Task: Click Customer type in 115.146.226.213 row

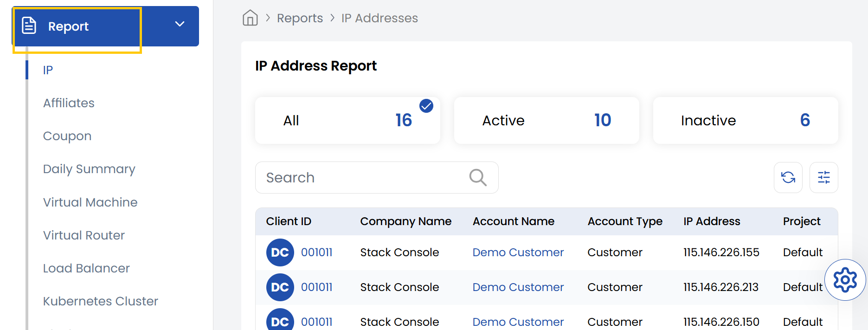Action: pyautogui.click(x=615, y=287)
